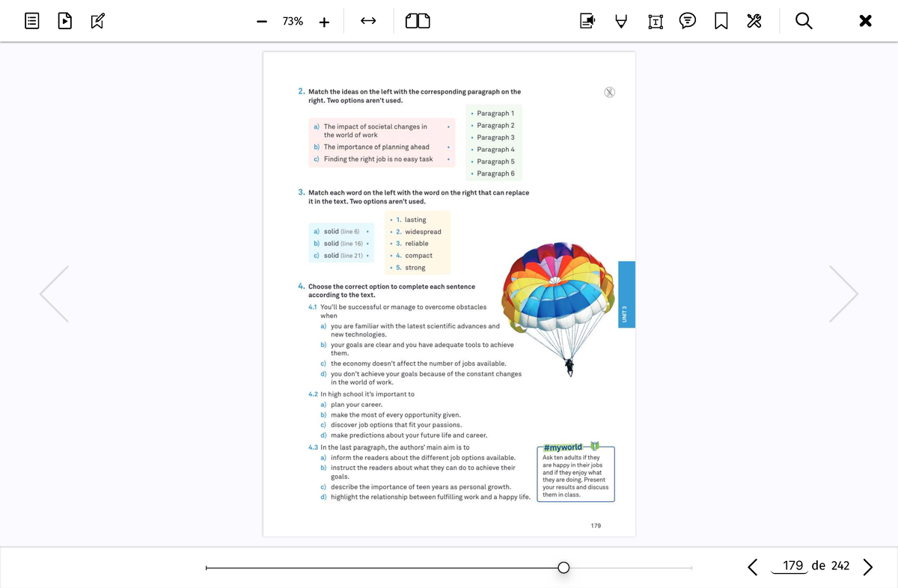The image size is (898, 588).
Task: Bookmark this page
Action: coord(720,22)
